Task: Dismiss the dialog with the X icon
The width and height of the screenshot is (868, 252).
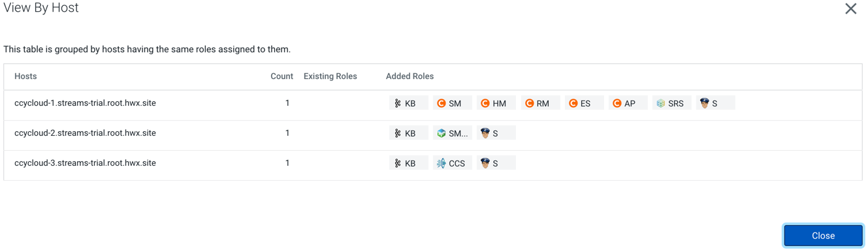Action: (850, 8)
